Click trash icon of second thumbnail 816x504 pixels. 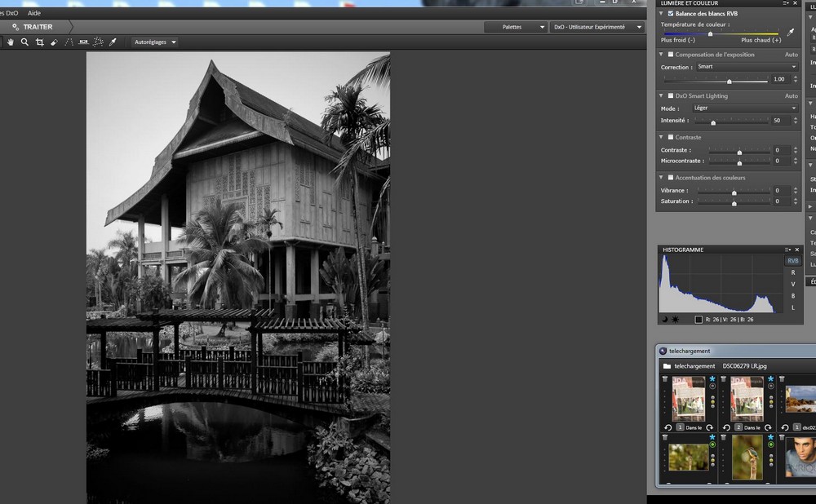click(723, 379)
